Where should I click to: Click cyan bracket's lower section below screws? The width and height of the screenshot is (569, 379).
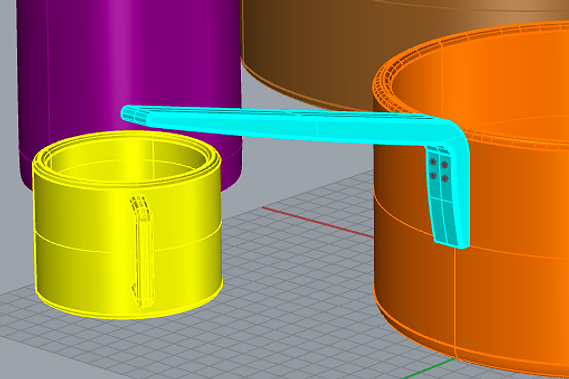(448, 221)
